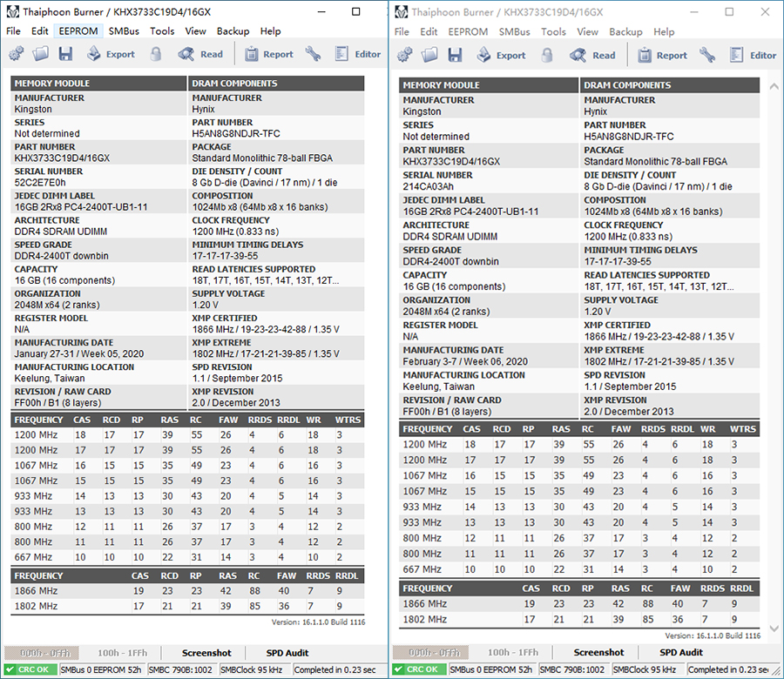Click February 3-7 manufacturing date in right window
The width and height of the screenshot is (784, 679).
465,362
